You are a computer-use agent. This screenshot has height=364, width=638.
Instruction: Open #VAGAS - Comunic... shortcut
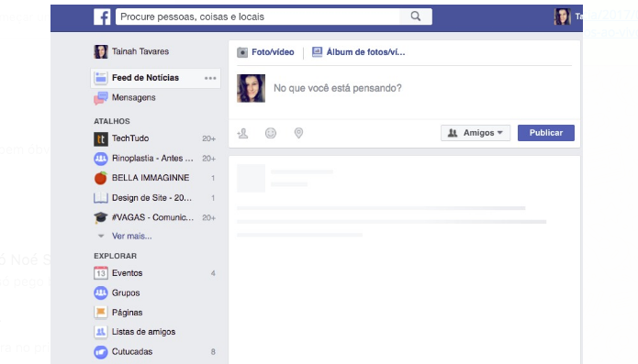coord(152,217)
